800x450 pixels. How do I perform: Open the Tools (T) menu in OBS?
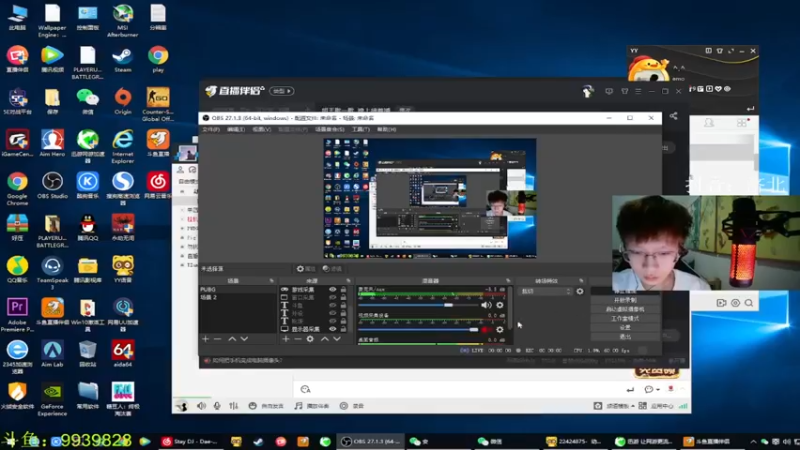(361, 130)
